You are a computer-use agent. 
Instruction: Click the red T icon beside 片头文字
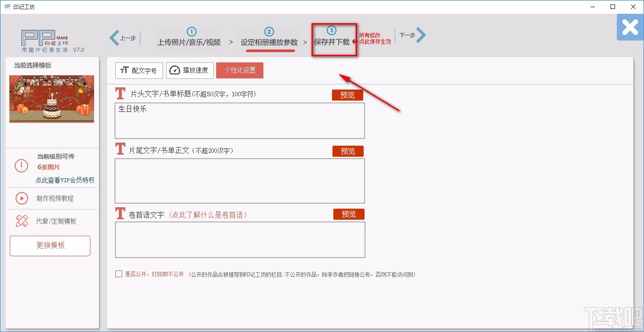pos(120,94)
